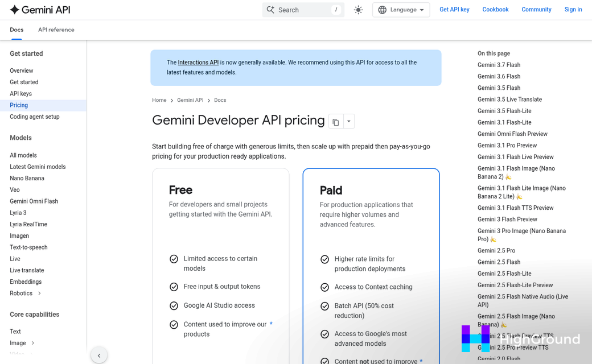Open Overview in the sidebar
Viewport: 592px width, 364px height.
[x=22, y=71]
